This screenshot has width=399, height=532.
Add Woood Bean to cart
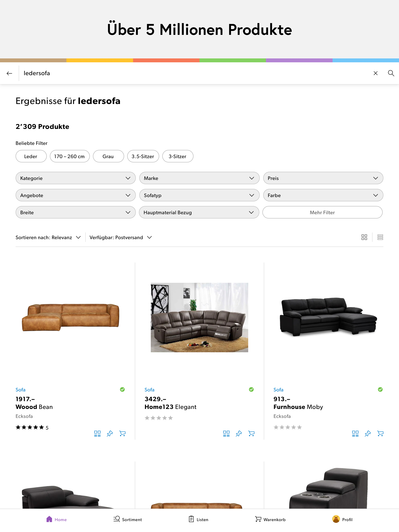point(122,433)
